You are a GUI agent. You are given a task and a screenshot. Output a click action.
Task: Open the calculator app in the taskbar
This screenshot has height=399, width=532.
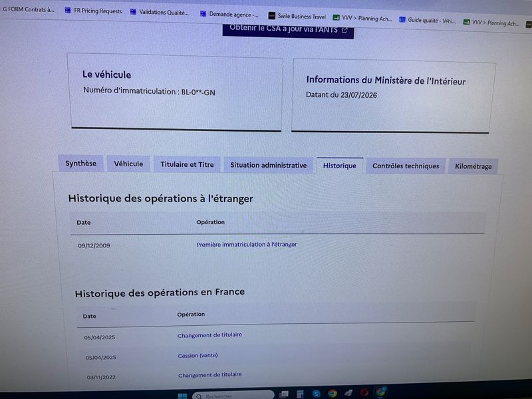(300, 394)
